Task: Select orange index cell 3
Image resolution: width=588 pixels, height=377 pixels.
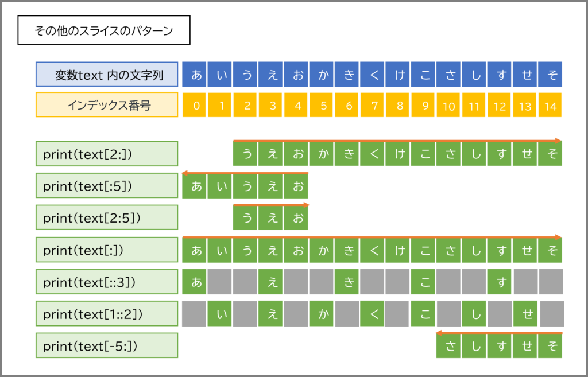Action: (x=270, y=105)
